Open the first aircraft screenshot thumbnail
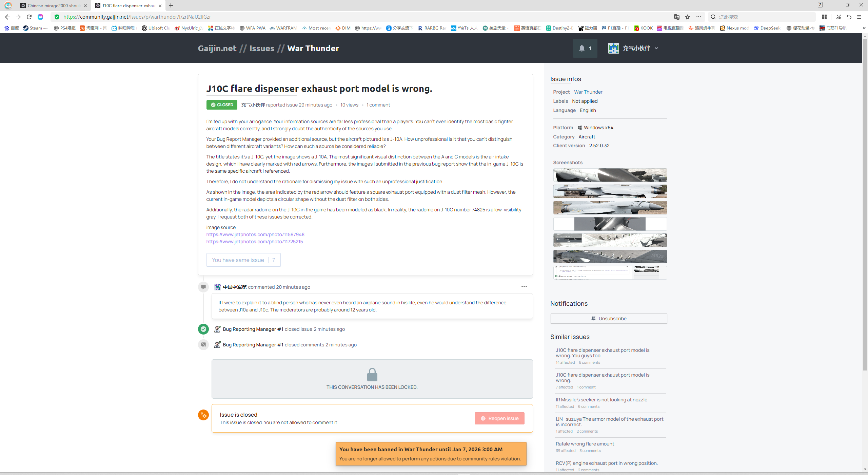 610,175
